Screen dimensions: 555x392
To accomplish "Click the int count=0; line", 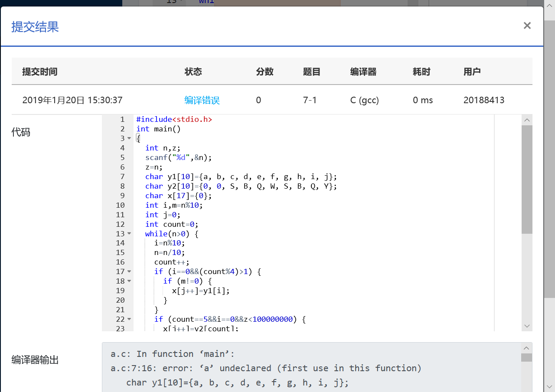I will [x=172, y=224].
